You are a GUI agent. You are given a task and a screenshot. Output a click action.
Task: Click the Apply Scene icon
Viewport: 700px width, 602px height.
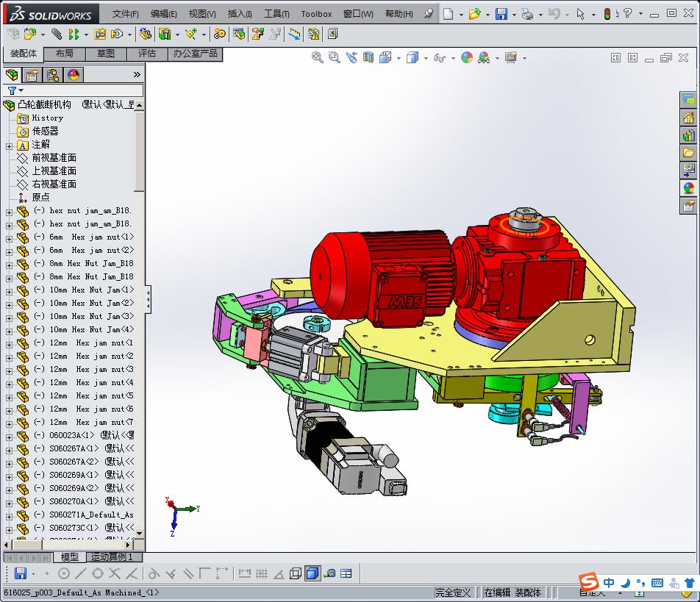(x=484, y=57)
